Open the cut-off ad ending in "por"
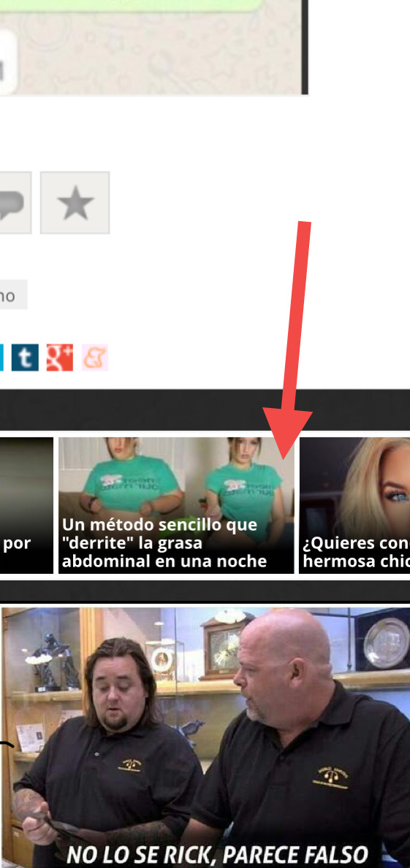The width and height of the screenshot is (410, 868). pyautogui.click(x=26, y=505)
